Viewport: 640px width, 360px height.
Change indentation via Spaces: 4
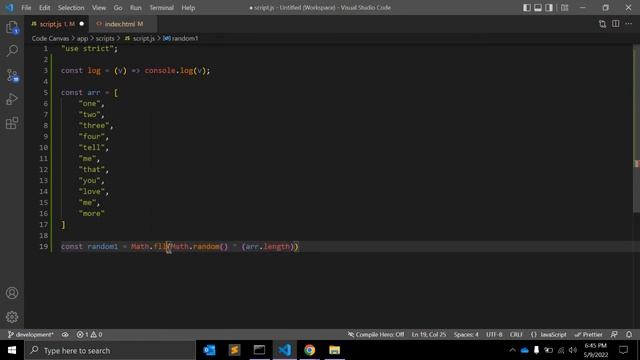pos(466,335)
